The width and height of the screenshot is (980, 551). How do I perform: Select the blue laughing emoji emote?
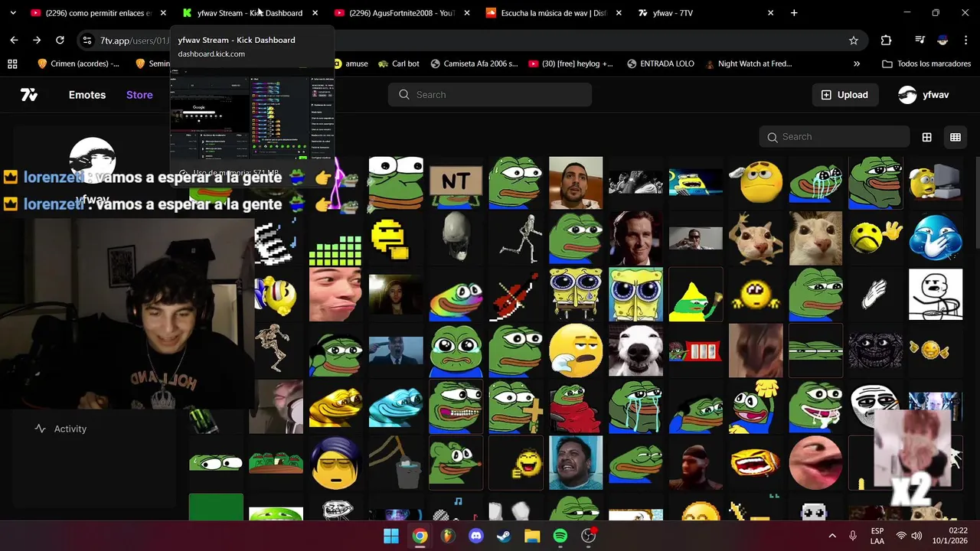(x=936, y=239)
